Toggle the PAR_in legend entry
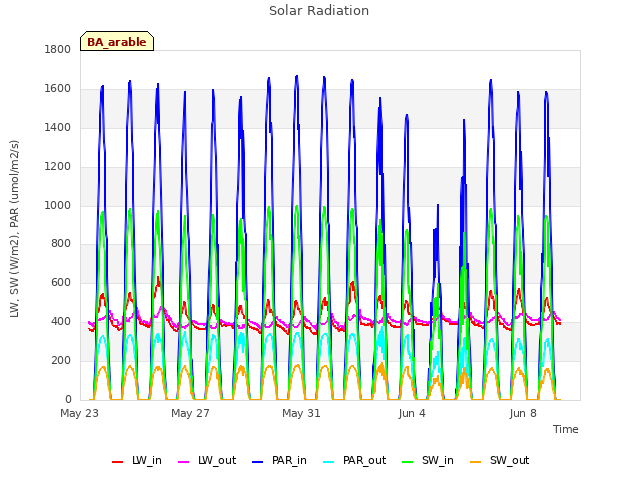 280,460
